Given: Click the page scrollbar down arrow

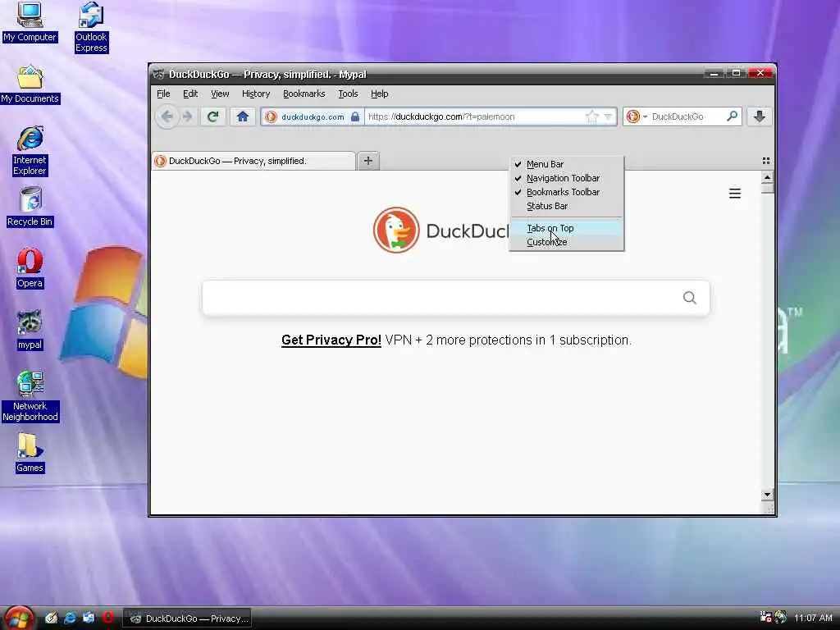Looking at the screenshot, I should point(767,495).
